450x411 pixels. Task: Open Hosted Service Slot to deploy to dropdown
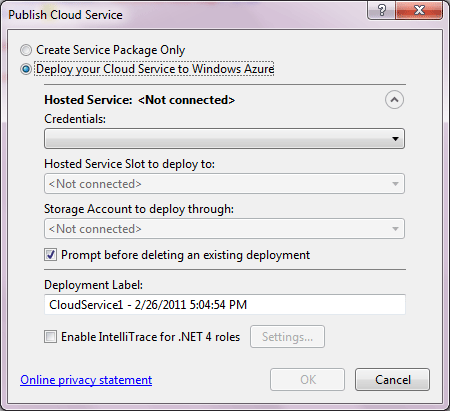(224, 184)
